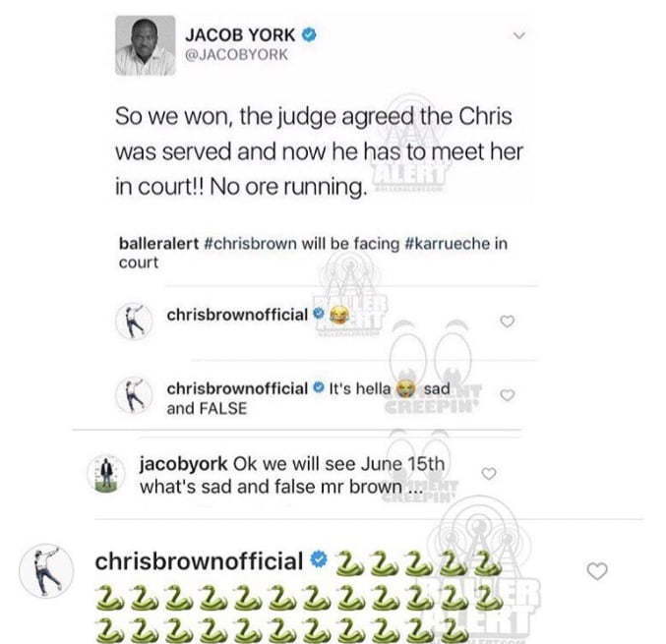Viewport: 666px width, 644px height.
Task: Like chrisbrownofficial's snake emoji comment
Action: (597, 571)
